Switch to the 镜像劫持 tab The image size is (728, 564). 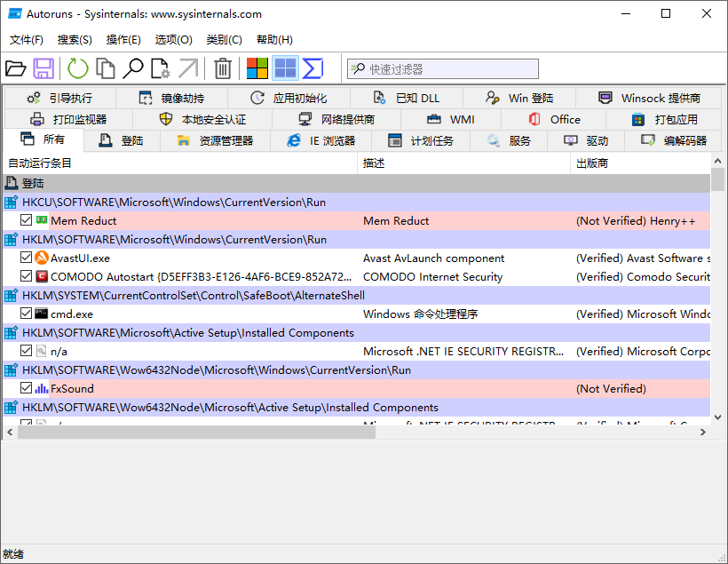(x=171, y=98)
